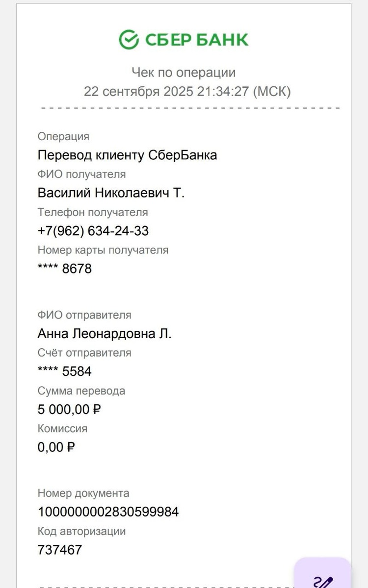
Task: Click the sender account **** 5584
Action: pos(64,371)
